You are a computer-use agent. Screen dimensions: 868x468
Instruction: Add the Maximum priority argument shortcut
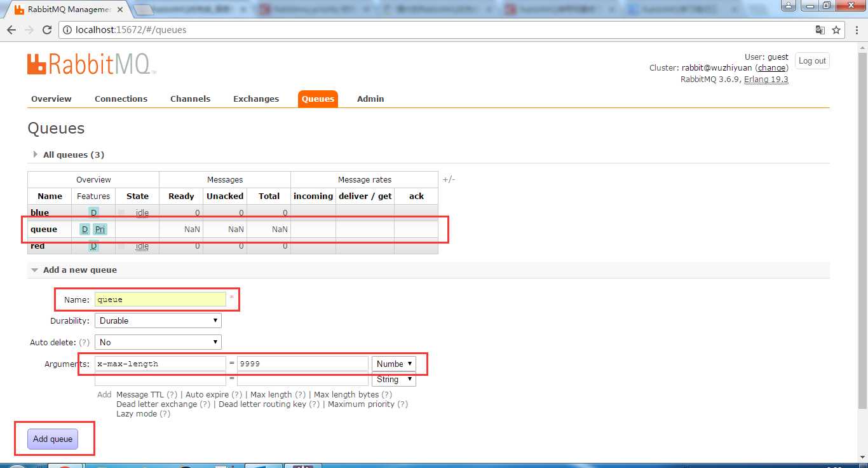(x=361, y=404)
